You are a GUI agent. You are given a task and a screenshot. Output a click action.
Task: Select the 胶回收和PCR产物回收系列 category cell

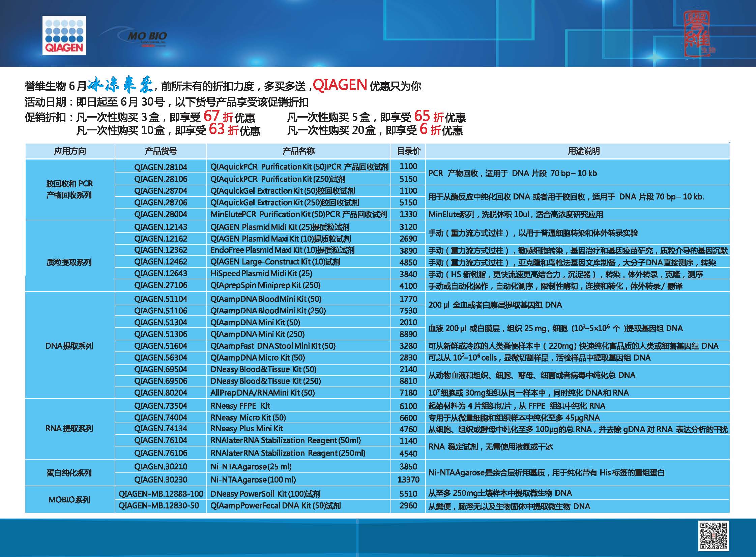(x=69, y=189)
